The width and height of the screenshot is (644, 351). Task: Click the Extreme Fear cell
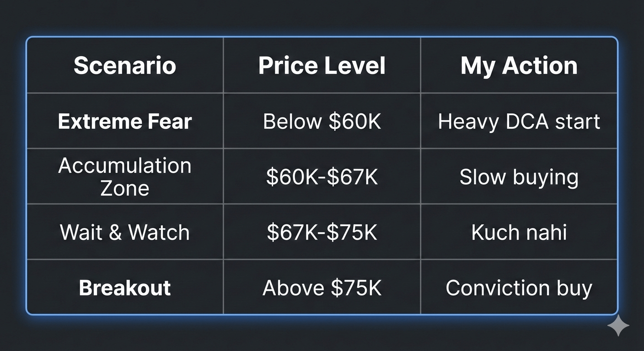(125, 122)
